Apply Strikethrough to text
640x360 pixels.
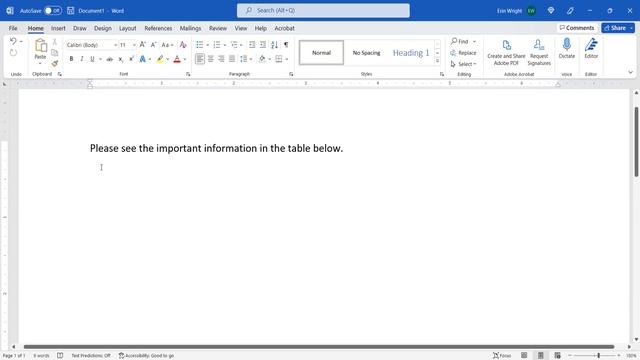(109, 59)
